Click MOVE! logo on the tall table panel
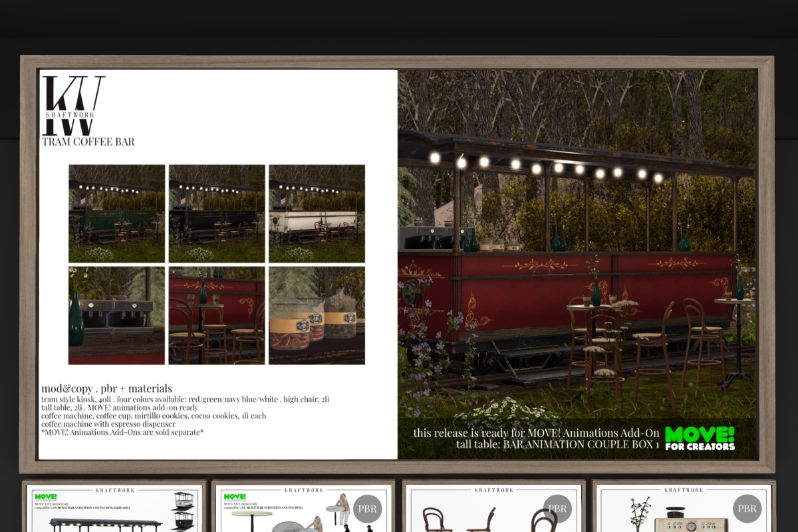Viewport: 798px width, 532px height. (235, 497)
